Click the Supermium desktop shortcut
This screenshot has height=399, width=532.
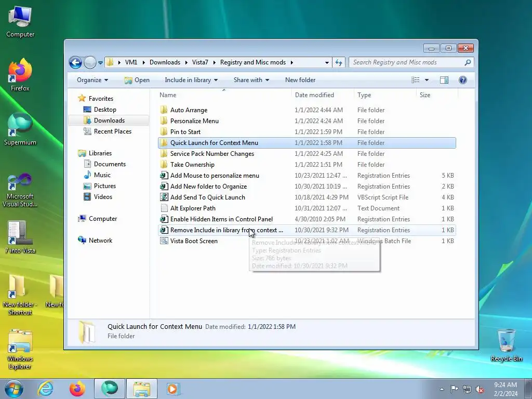[x=20, y=129]
